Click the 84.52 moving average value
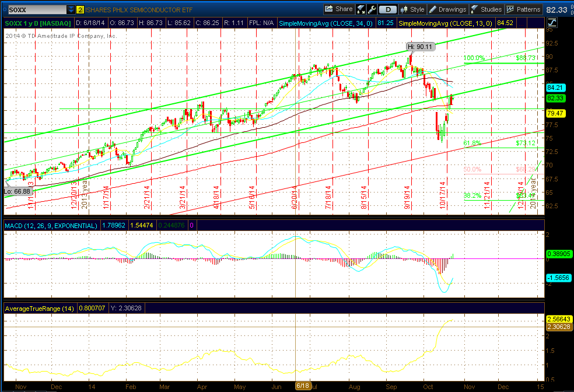The image size is (574, 392). [505, 23]
